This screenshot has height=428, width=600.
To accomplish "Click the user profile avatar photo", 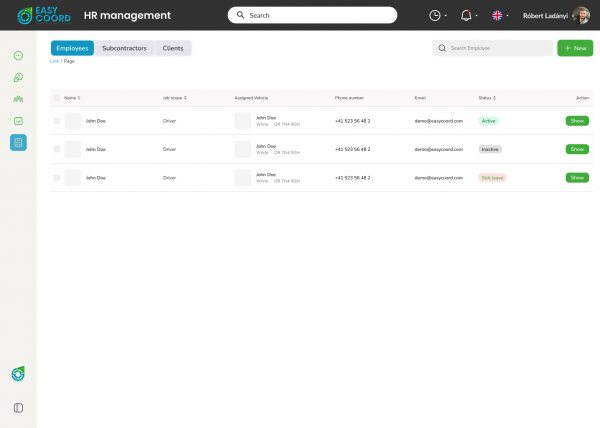I will click(x=581, y=15).
